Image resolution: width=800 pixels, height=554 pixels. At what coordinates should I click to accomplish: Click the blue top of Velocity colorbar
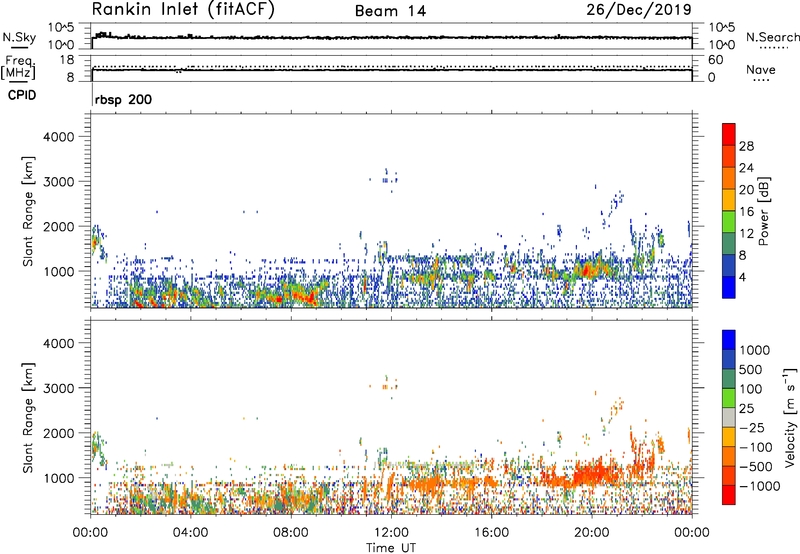point(729,340)
